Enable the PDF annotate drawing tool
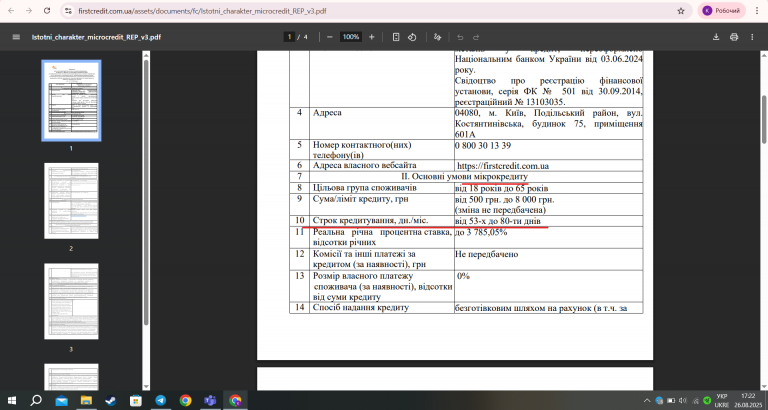768x410 pixels. (438, 37)
